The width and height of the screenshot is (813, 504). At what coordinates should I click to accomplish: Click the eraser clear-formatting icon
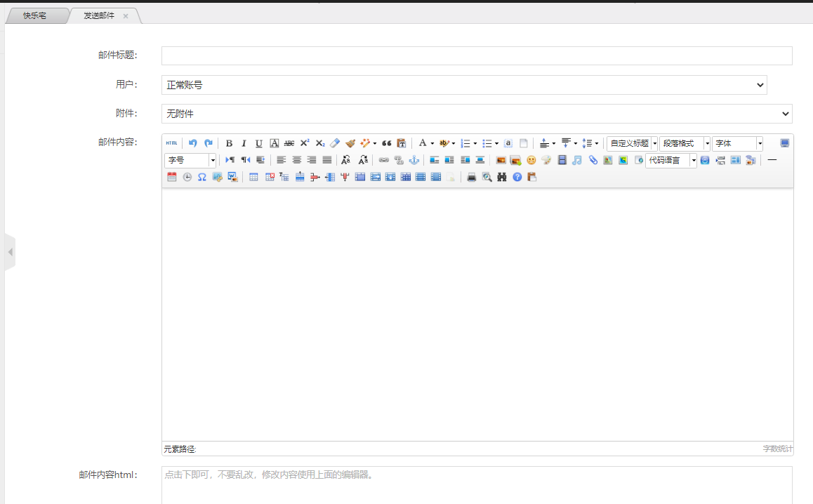click(x=335, y=143)
